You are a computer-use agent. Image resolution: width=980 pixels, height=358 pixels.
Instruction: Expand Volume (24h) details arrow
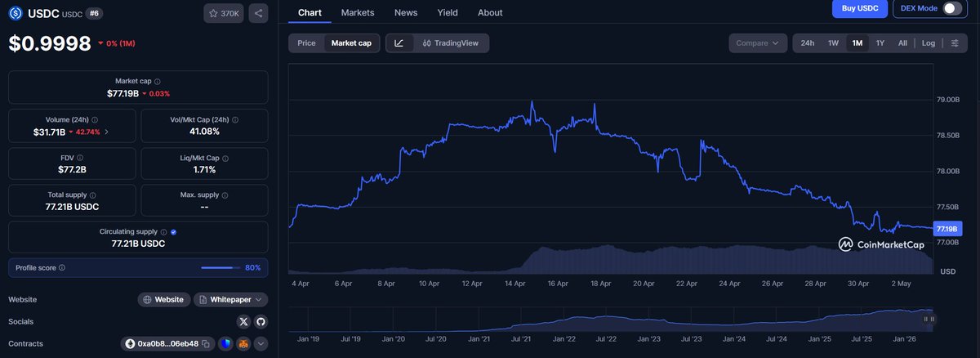[x=107, y=132]
